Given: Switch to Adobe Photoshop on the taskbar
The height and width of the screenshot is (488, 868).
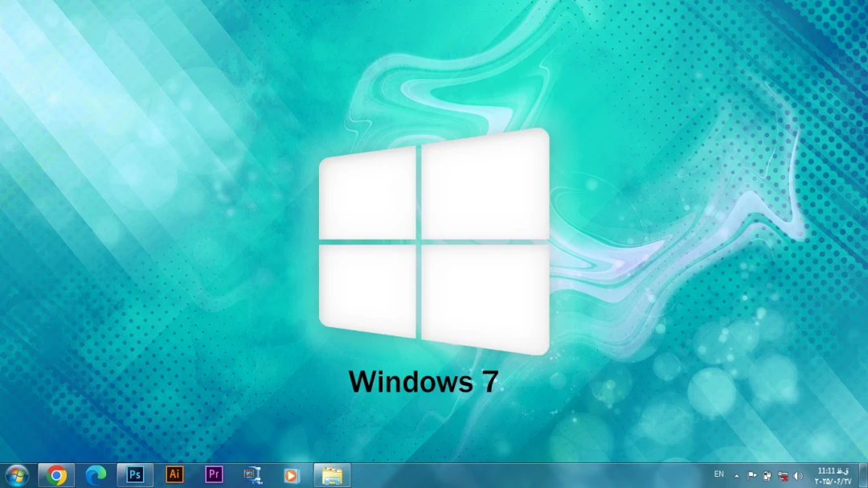Looking at the screenshot, I should [x=135, y=475].
